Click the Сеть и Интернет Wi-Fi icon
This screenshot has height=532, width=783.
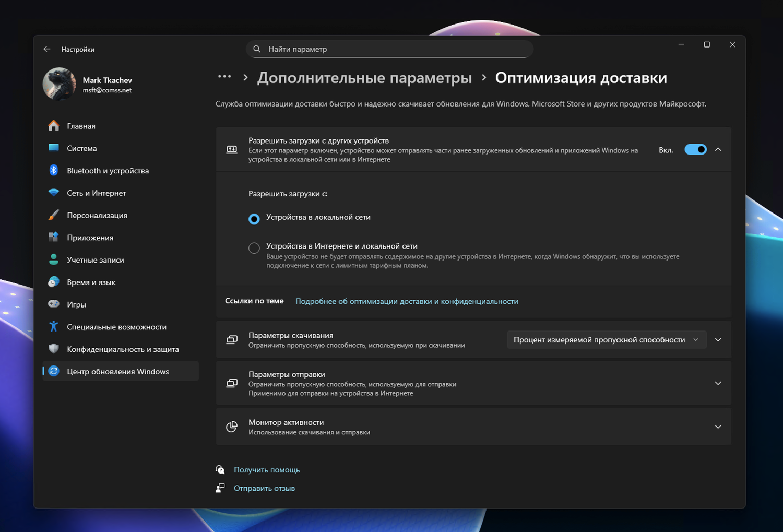point(54,193)
